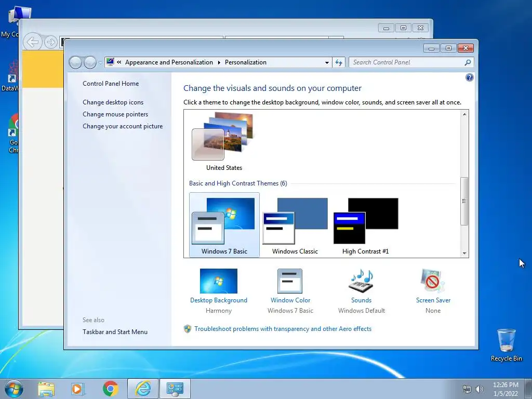
Task: Click the Desktop Background text link
Action: tap(219, 300)
